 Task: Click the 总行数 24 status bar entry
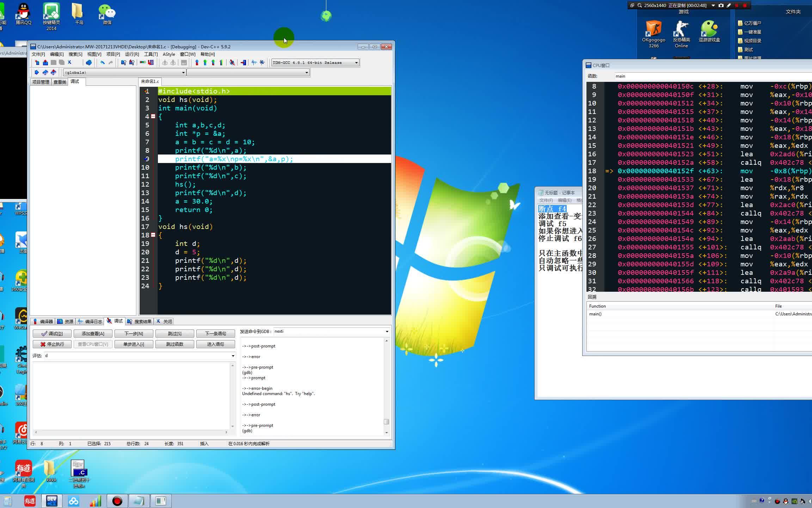pos(137,444)
